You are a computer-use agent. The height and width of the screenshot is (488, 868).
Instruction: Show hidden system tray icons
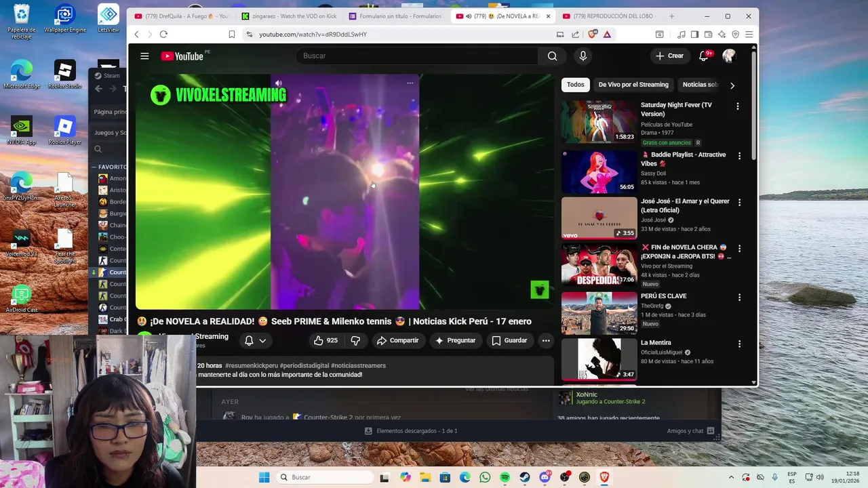pos(731,477)
